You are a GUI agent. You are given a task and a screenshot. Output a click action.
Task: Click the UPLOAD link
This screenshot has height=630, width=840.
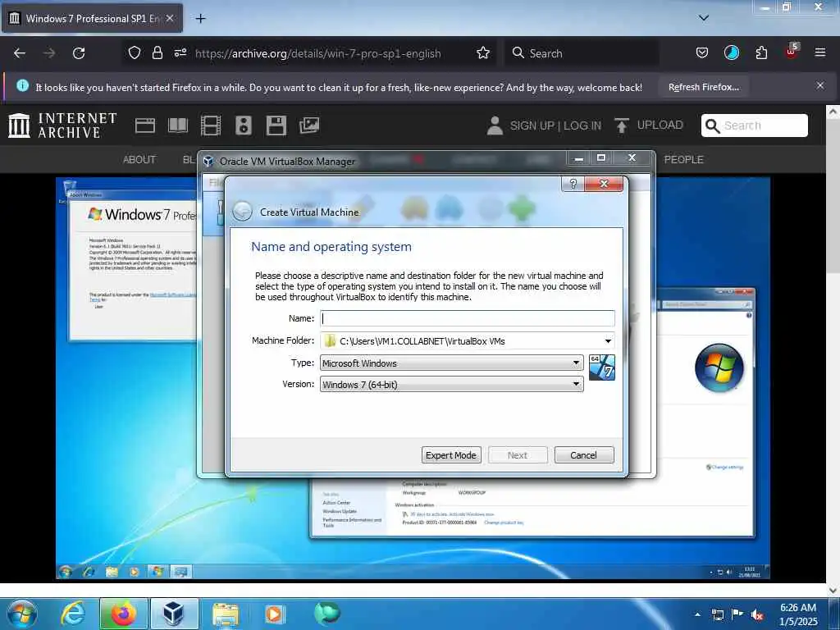pos(649,125)
